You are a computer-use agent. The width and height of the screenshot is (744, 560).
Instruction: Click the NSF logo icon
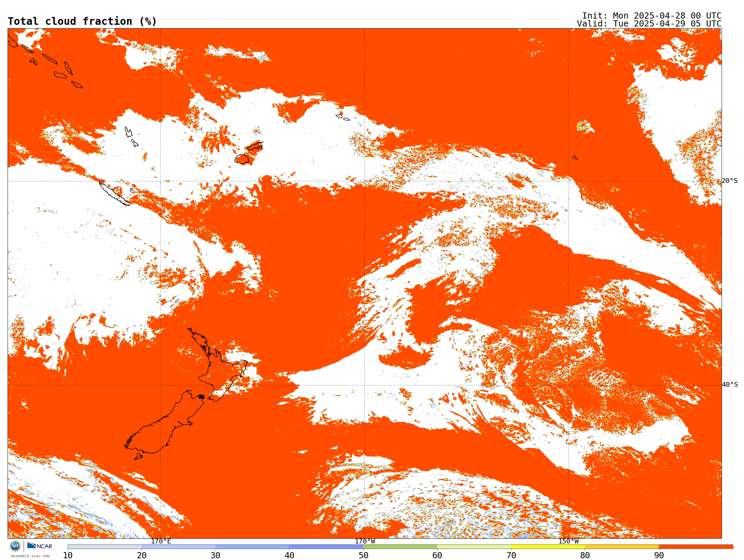pyautogui.click(x=15, y=546)
